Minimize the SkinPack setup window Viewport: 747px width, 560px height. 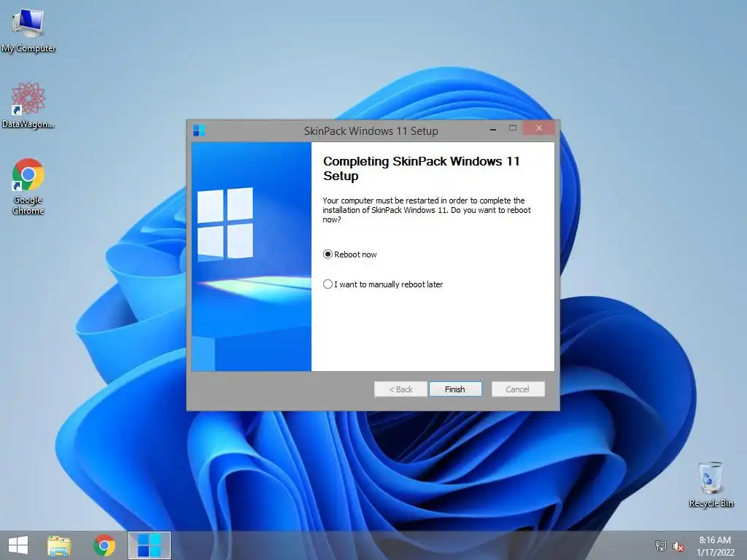pos(493,129)
